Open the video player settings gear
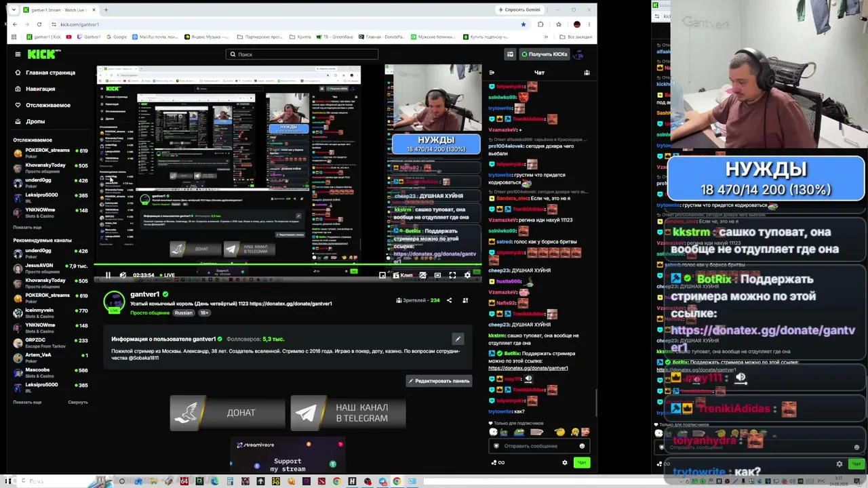 (x=467, y=275)
